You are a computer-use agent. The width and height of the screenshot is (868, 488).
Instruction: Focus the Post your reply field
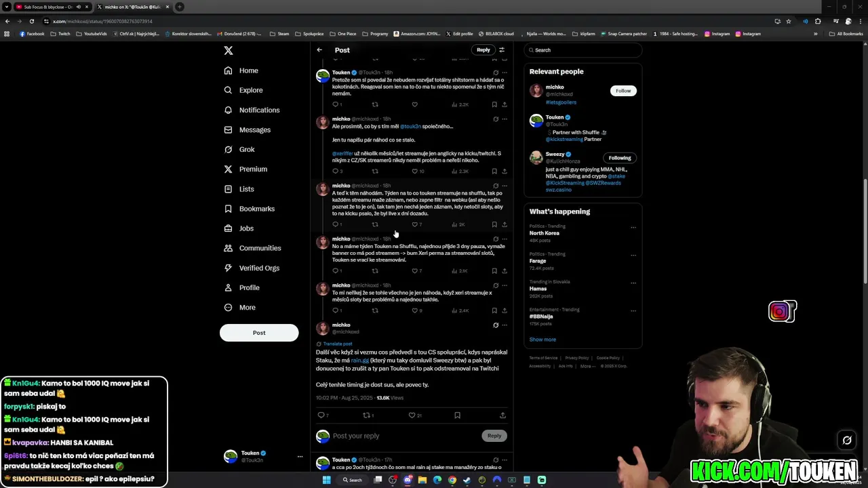(406, 436)
